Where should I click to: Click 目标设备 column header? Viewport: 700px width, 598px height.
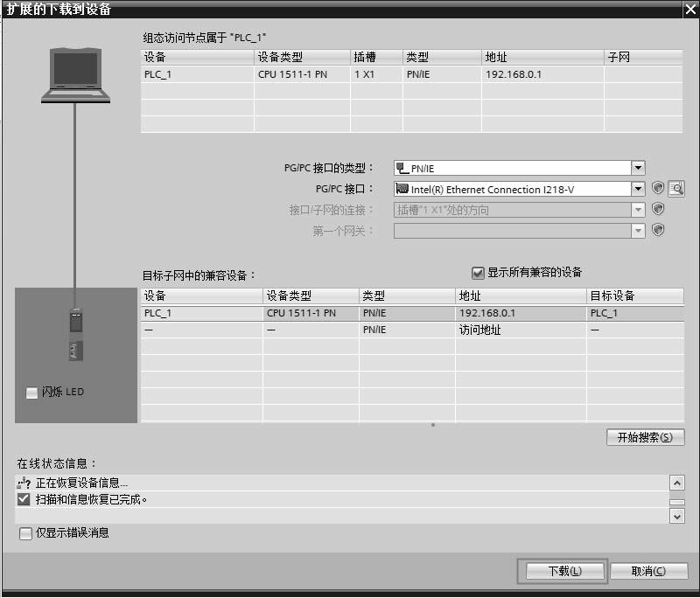pos(635,296)
